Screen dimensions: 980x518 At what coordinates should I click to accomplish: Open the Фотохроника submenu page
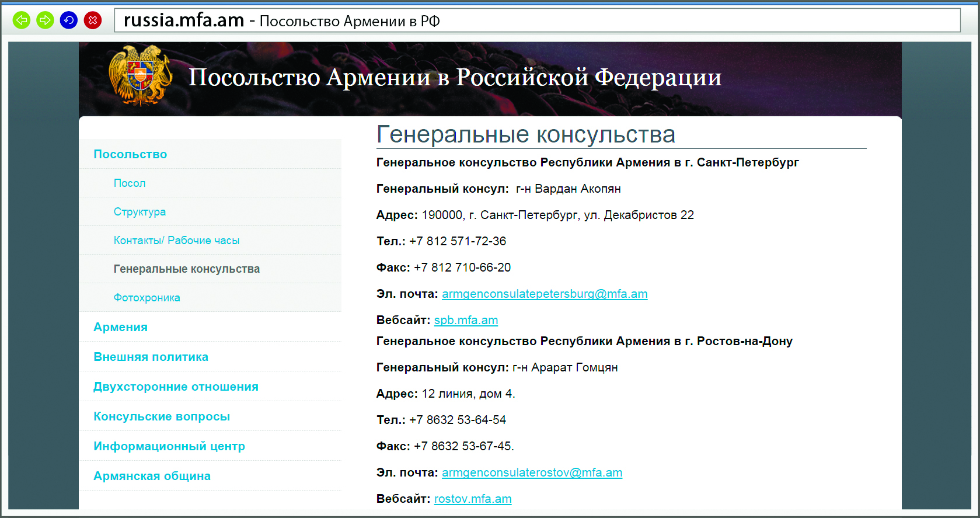tap(147, 298)
